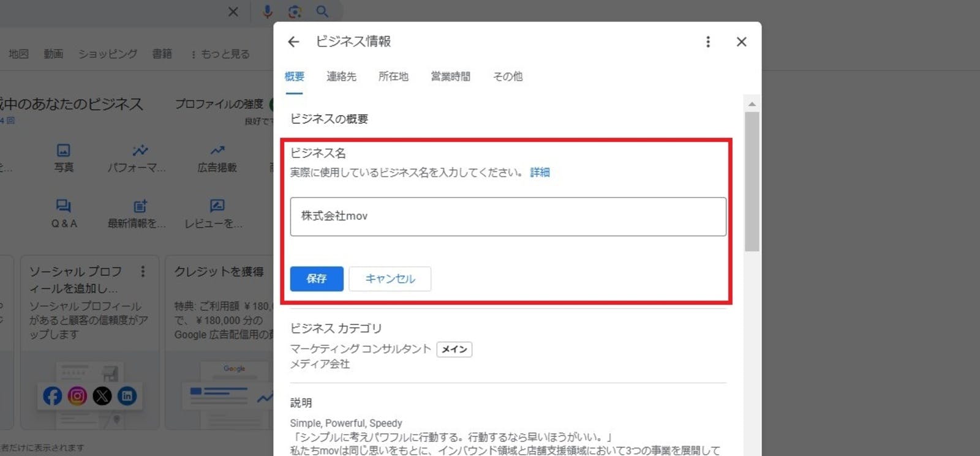This screenshot has height=456, width=980.
Task: Cancel the business name edit with キャンセル
Action: (390, 278)
